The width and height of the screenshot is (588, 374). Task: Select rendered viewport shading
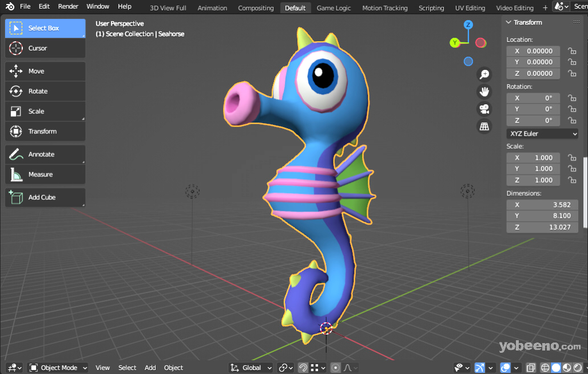578,368
